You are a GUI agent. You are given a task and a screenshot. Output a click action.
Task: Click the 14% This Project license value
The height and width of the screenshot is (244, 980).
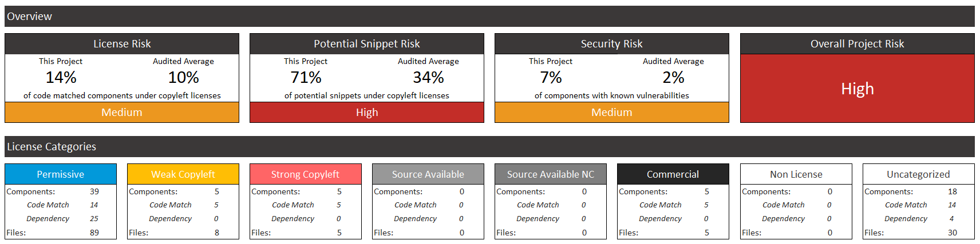(x=61, y=77)
